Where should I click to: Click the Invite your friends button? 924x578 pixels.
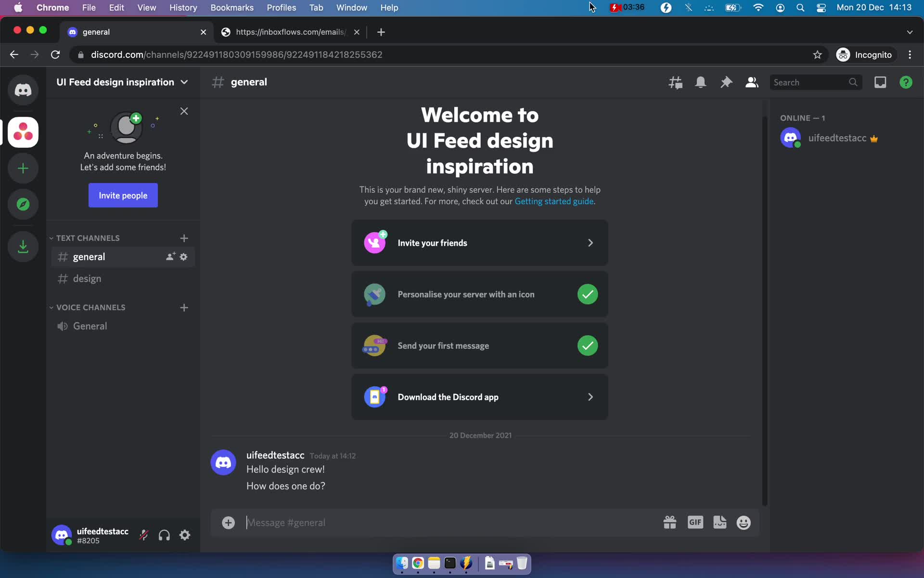pyautogui.click(x=480, y=242)
